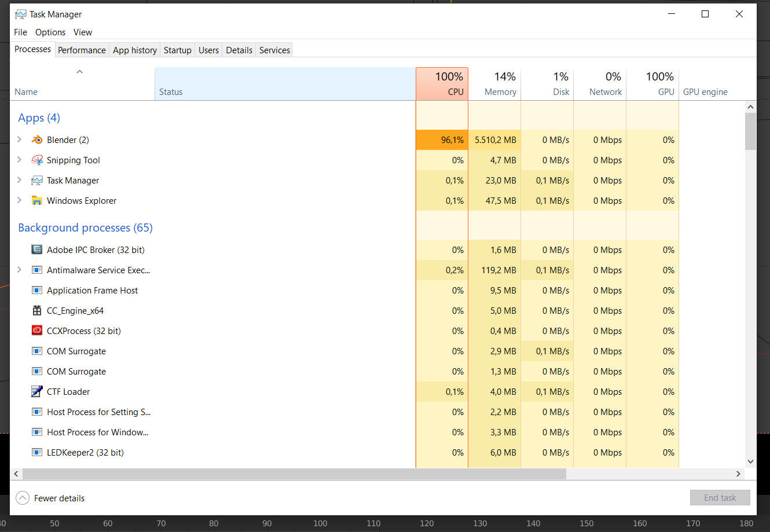Select the Processes tab
Image resolution: width=770 pixels, height=532 pixels.
coord(32,49)
